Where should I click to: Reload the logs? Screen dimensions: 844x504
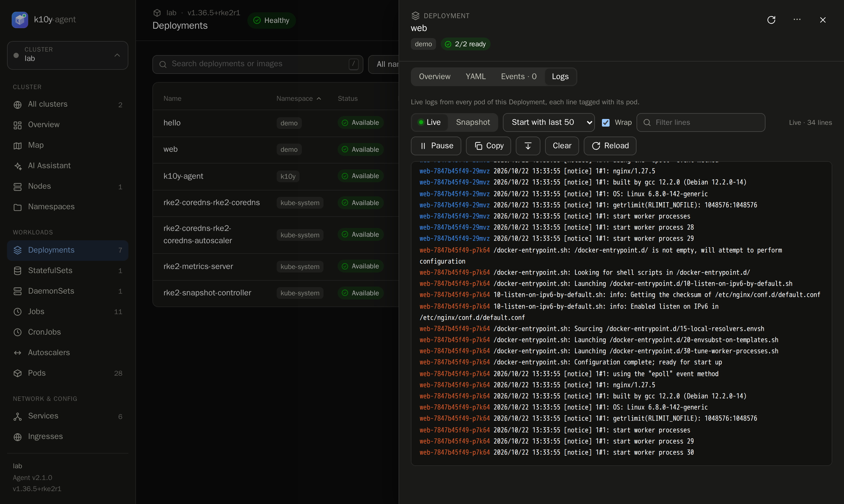pos(610,146)
